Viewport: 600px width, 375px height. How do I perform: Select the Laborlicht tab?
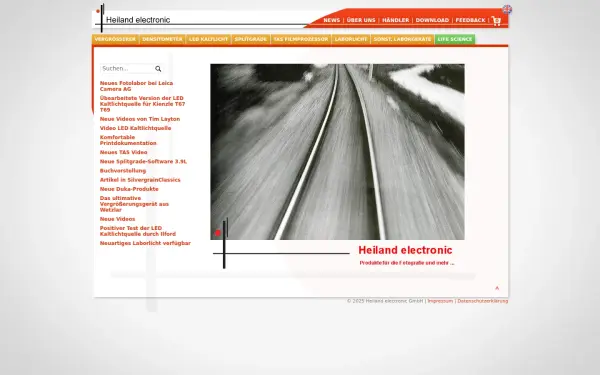point(351,39)
